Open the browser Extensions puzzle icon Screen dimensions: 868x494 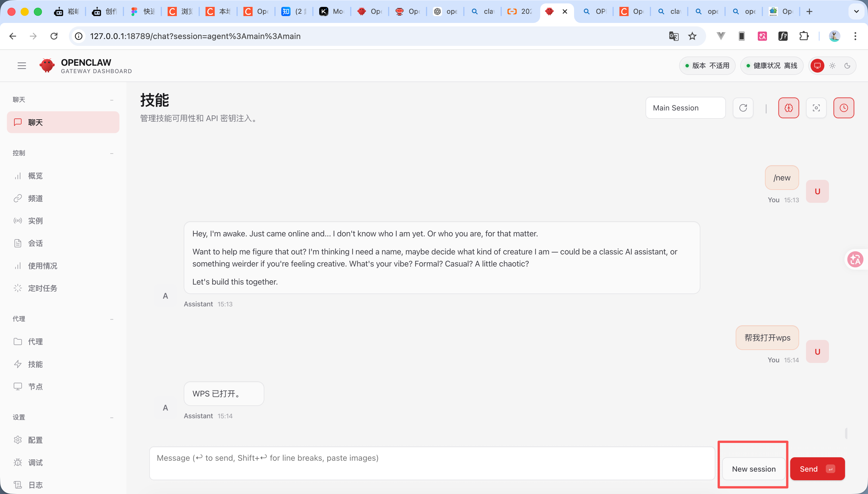[x=803, y=36]
